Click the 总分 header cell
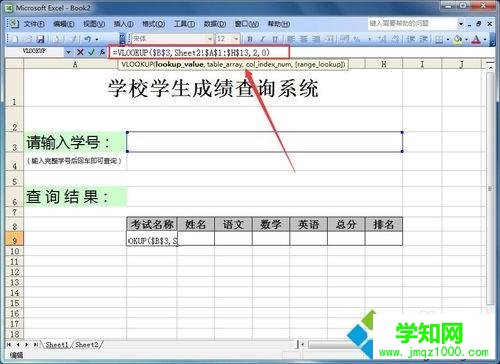 346,224
